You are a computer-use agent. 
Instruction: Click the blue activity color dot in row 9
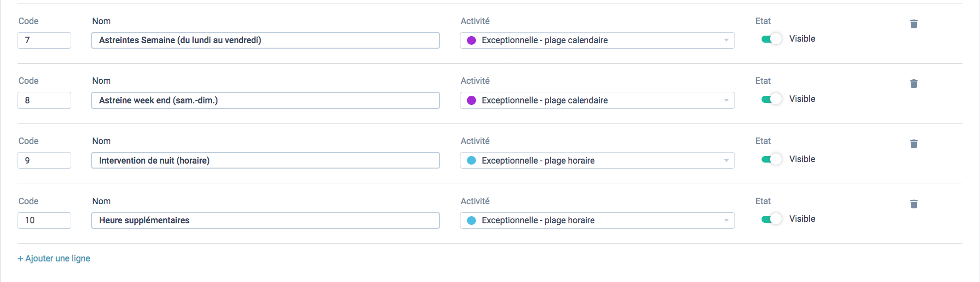click(471, 161)
